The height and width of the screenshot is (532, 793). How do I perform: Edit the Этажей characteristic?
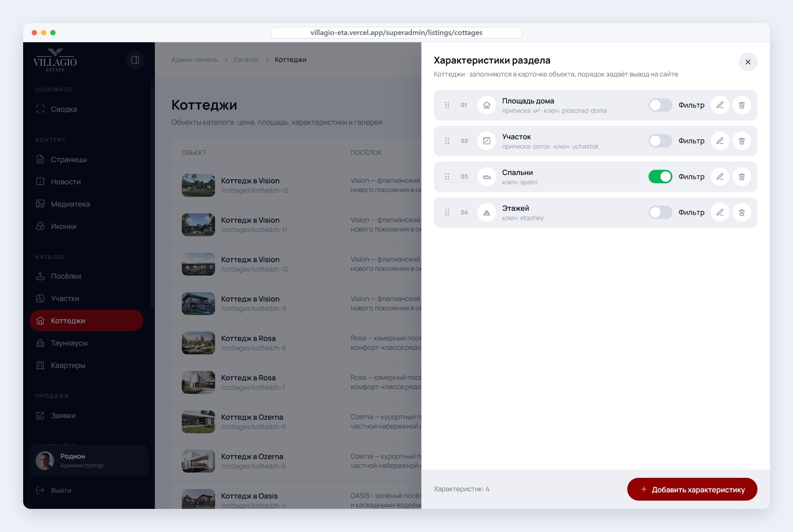tap(720, 212)
